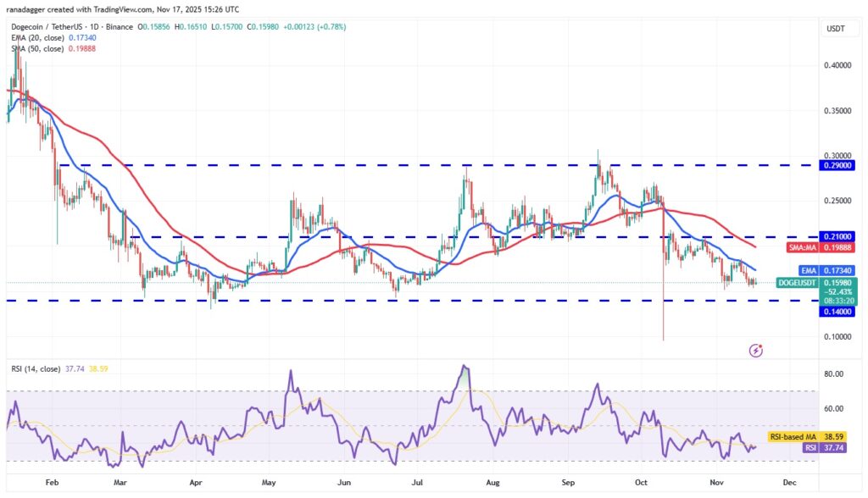Click the Sep label on time axis

567,480
